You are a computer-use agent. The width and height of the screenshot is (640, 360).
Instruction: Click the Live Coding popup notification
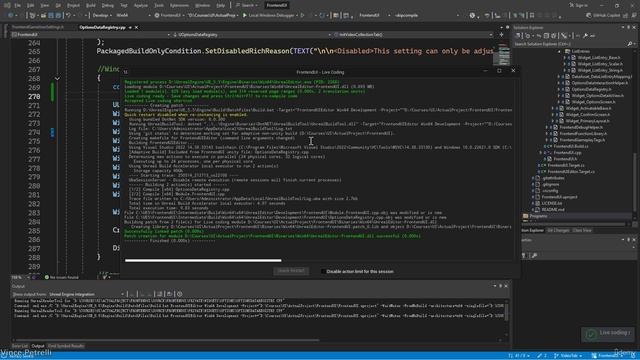click(x=608, y=334)
